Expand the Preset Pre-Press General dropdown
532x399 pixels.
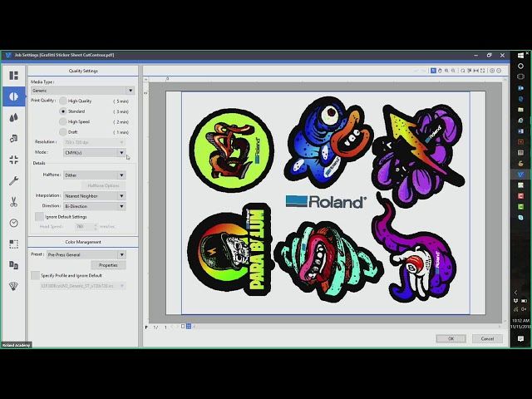coord(86,254)
